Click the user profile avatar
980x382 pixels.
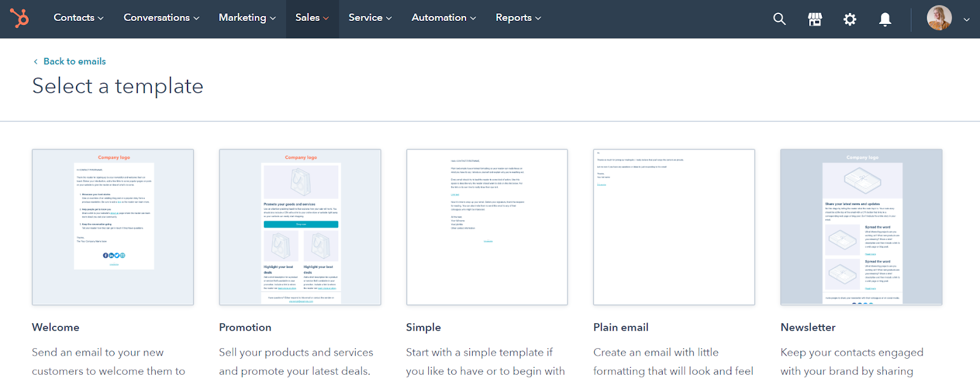[x=938, y=18]
